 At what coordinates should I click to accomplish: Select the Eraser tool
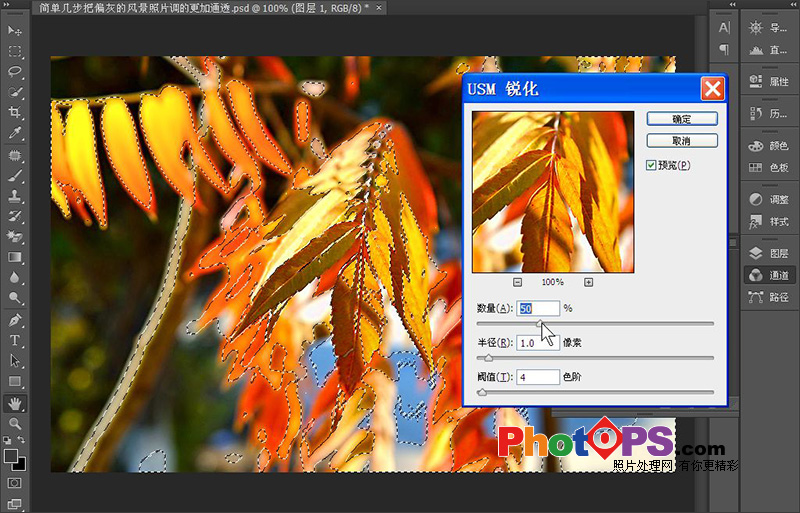pos(14,237)
